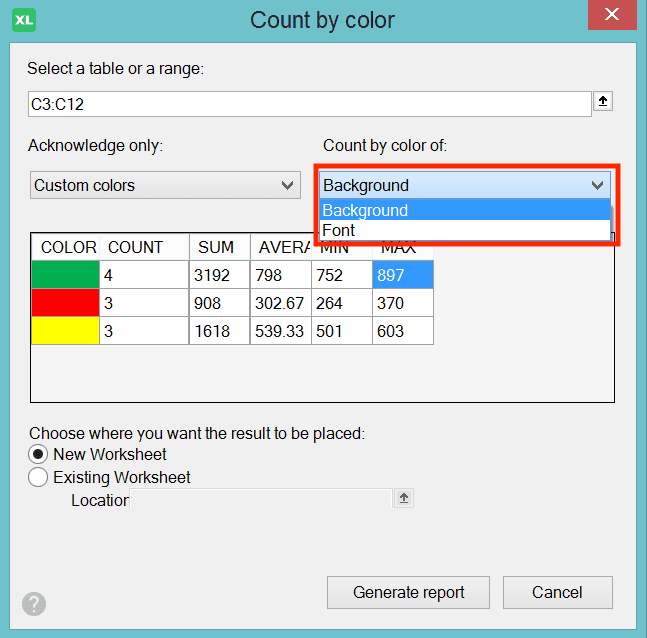
Task: Select the count cell in the red row
Action: pos(144,302)
